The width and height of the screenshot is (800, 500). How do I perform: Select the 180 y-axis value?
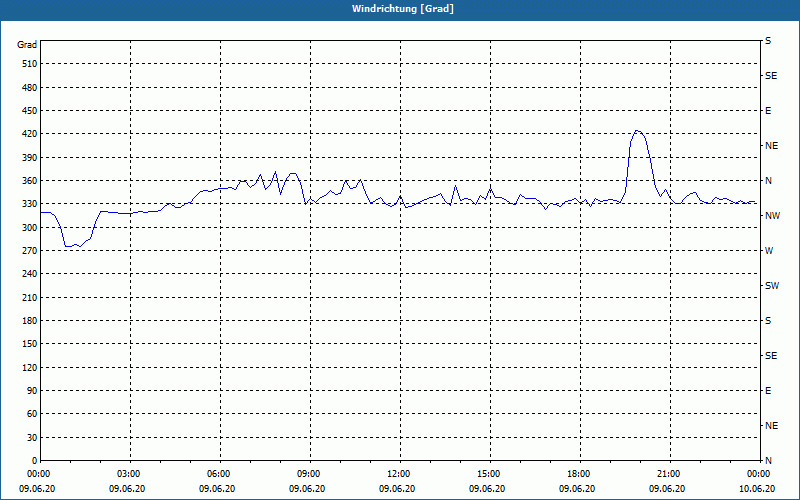pyautogui.click(x=30, y=321)
